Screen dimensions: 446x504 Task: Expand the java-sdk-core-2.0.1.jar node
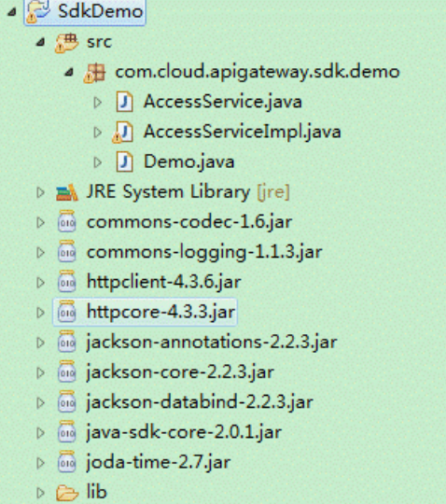[x=40, y=433]
